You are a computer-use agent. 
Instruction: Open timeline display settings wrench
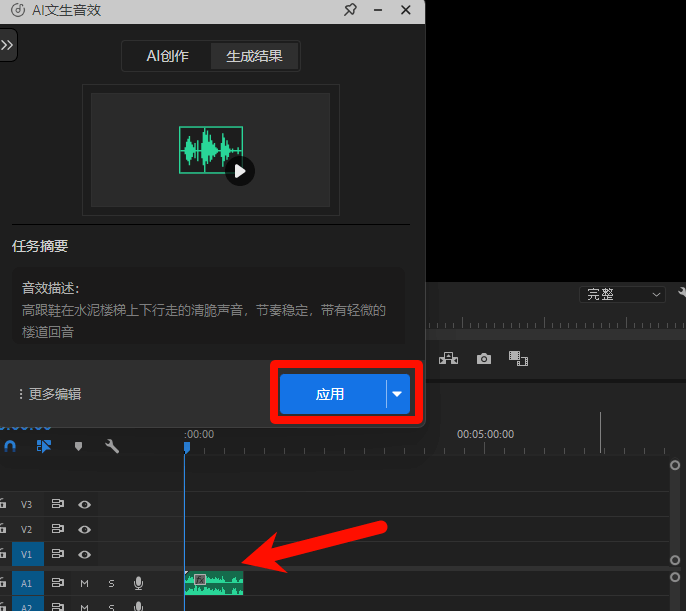click(112, 447)
